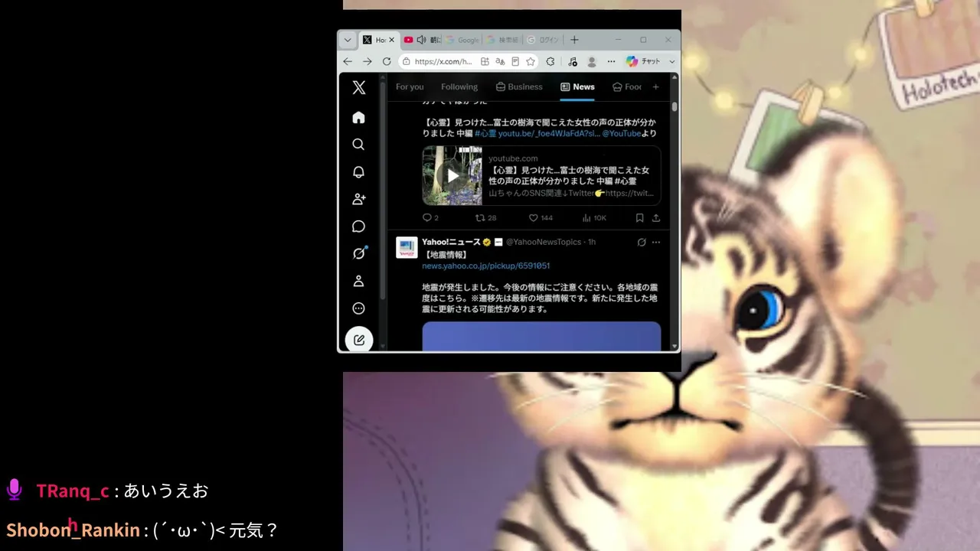This screenshot has height=551, width=980.
Task: Go back in the browser
Action: point(348,61)
